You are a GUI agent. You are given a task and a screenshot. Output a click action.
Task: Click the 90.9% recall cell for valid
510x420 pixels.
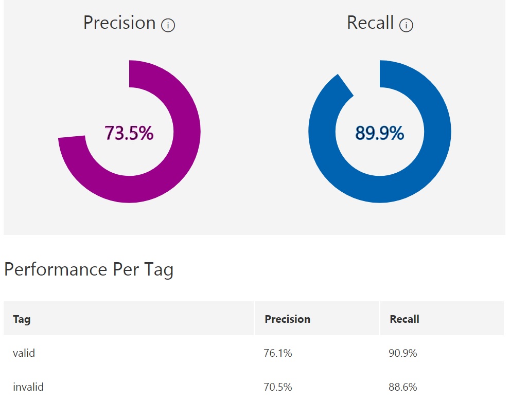pyautogui.click(x=403, y=353)
